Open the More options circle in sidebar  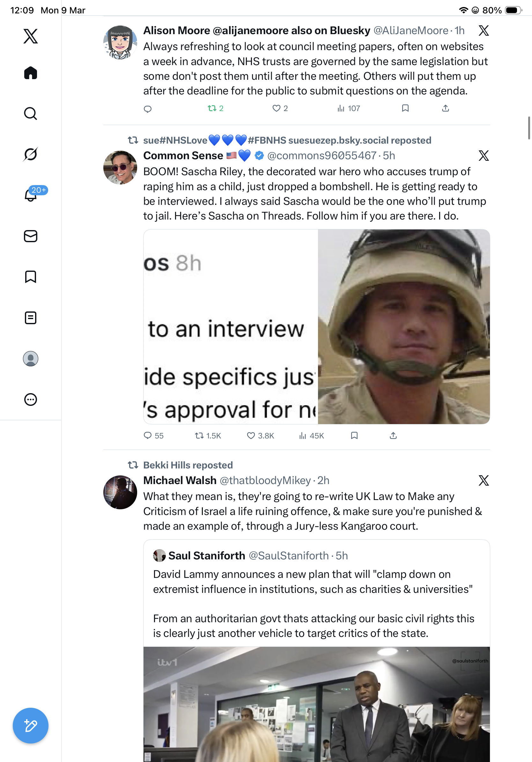[31, 400]
